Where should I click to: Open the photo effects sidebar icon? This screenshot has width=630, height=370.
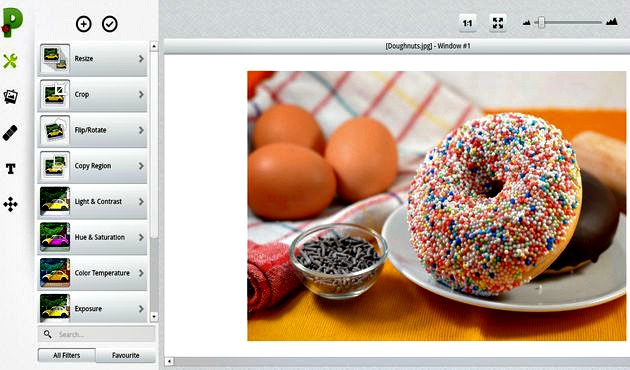click(x=10, y=96)
